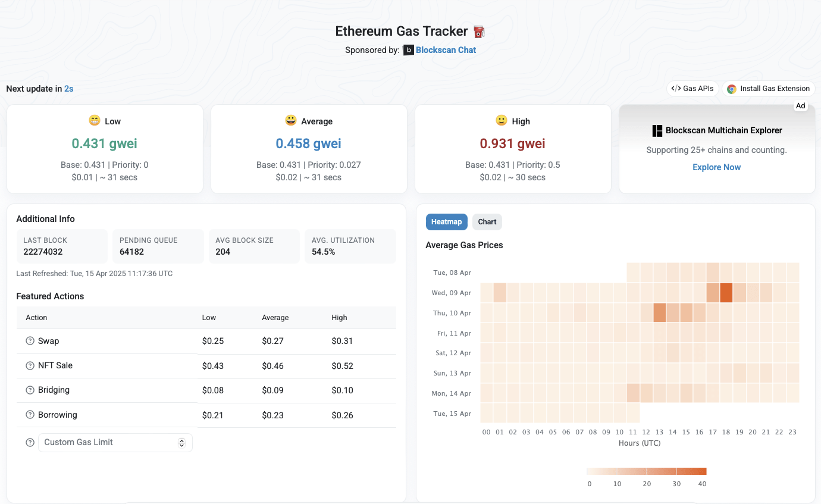Click the gas pump icon in title
Viewport: 821px width, 504px height.
pos(479,32)
